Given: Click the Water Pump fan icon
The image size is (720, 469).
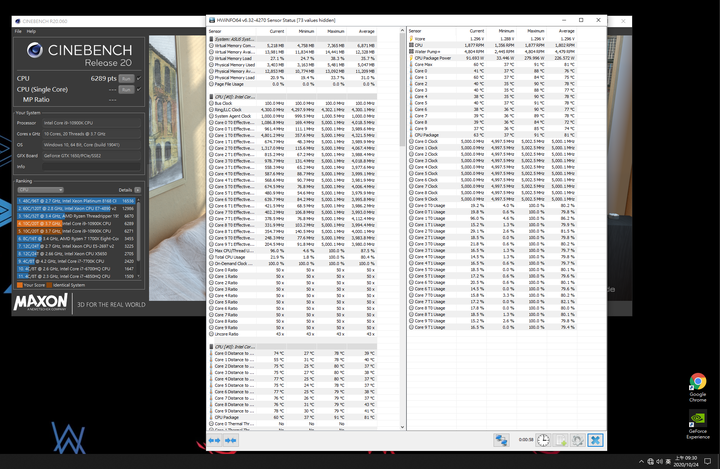Looking at the screenshot, I should pyautogui.click(x=411, y=52).
